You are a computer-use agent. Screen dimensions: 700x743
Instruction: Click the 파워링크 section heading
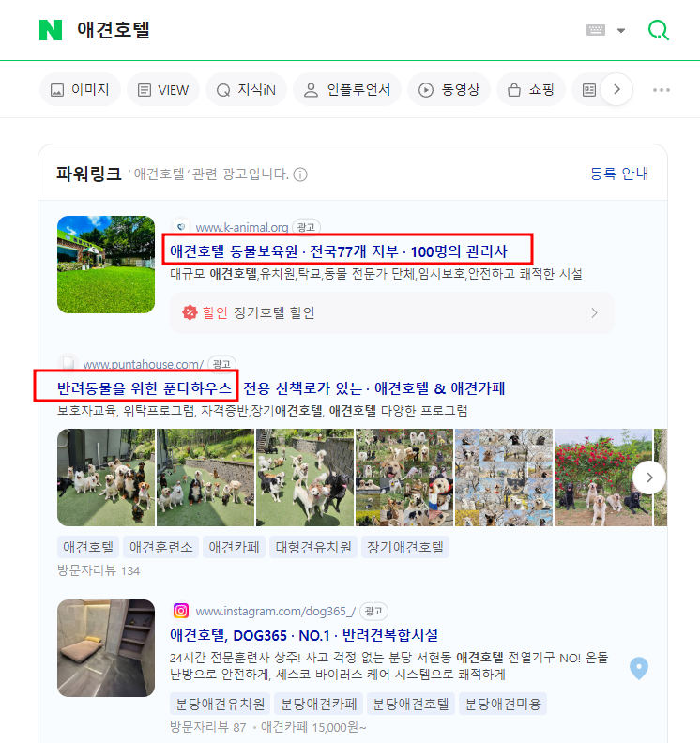88,174
